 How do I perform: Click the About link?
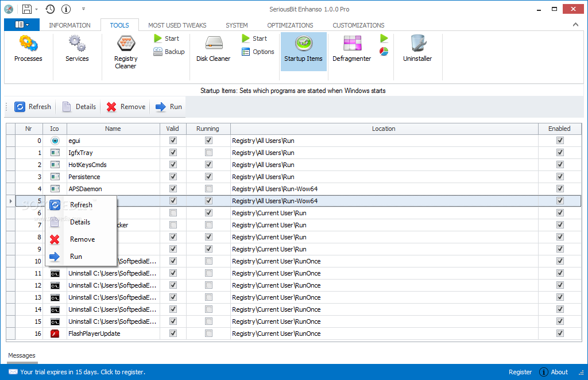pos(559,372)
